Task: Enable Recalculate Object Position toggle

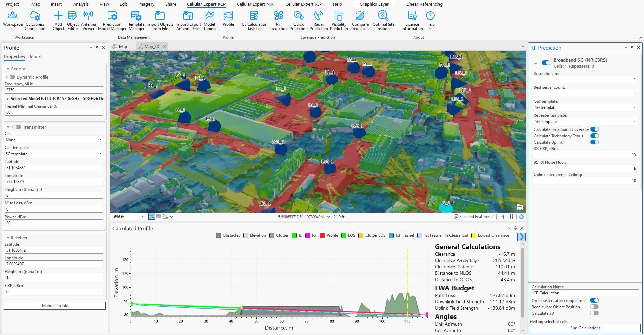Action: coord(594,307)
